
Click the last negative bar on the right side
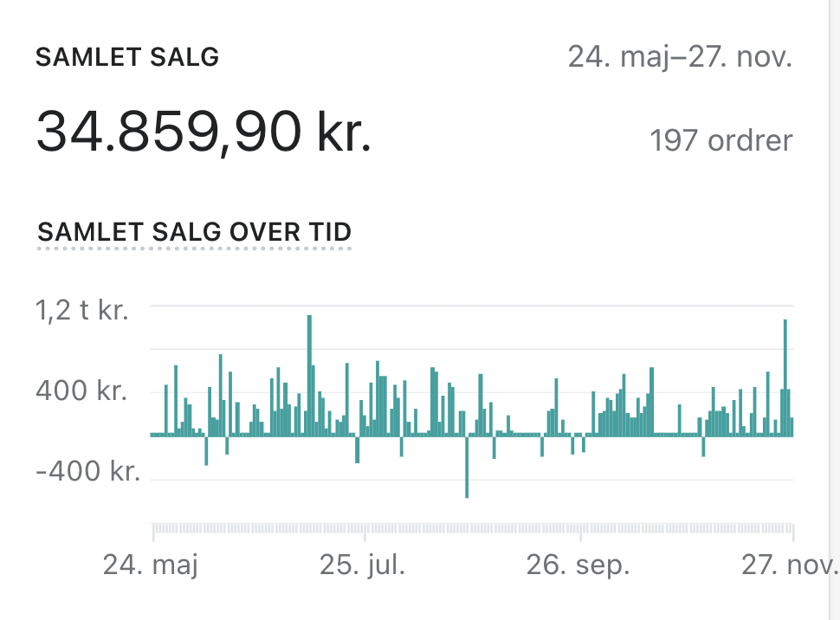(x=703, y=445)
